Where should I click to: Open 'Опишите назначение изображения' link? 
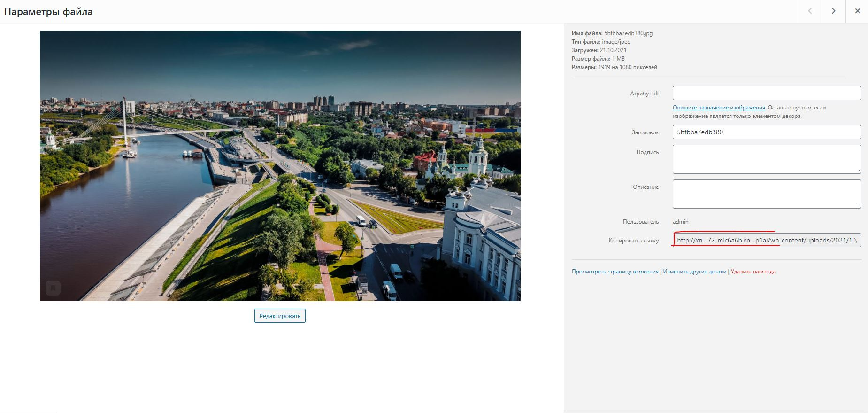click(719, 108)
